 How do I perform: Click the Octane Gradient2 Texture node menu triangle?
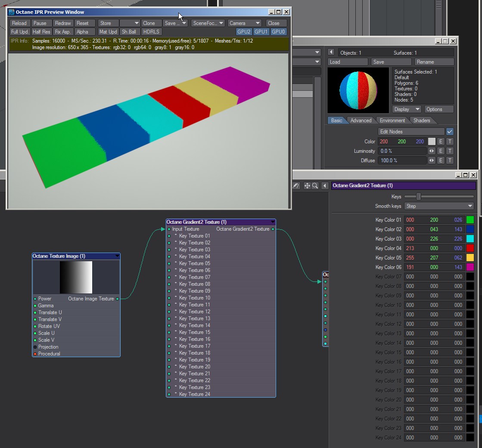pos(272,222)
